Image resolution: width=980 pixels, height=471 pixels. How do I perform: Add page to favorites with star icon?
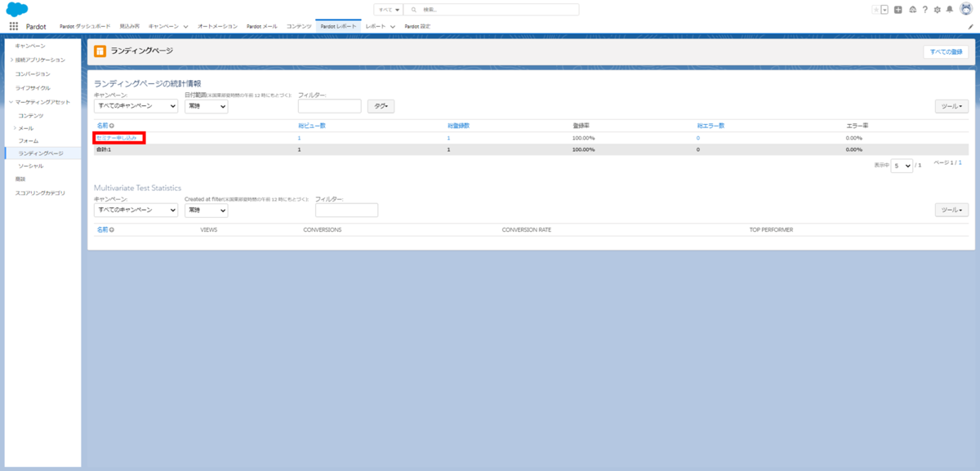[x=875, y=10]
